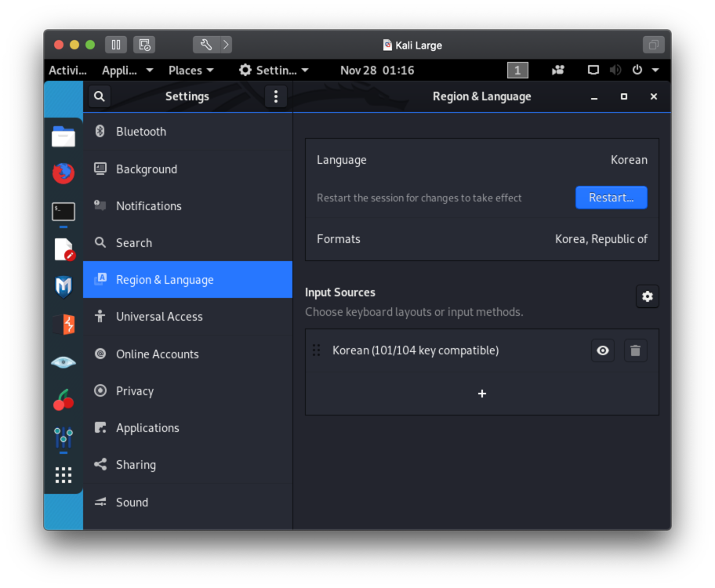Expand the Places menu

pyautogui.click(x=191, y=71)
